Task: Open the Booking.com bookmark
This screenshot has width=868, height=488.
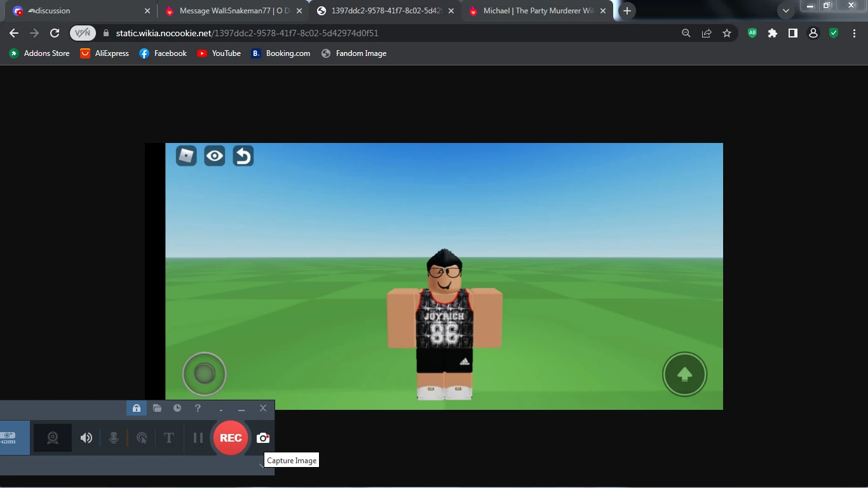Action: click(x=281, y=53)
